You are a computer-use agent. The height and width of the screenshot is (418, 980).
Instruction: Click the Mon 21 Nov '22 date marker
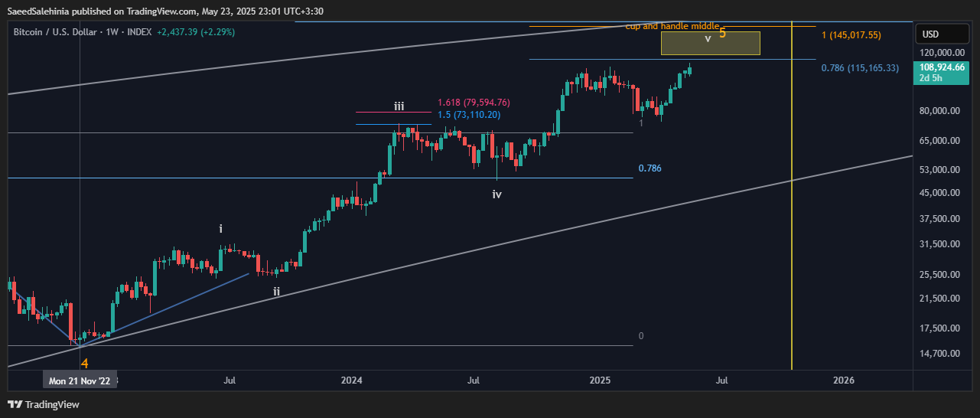pyautogui.click(x=80, y=380)
